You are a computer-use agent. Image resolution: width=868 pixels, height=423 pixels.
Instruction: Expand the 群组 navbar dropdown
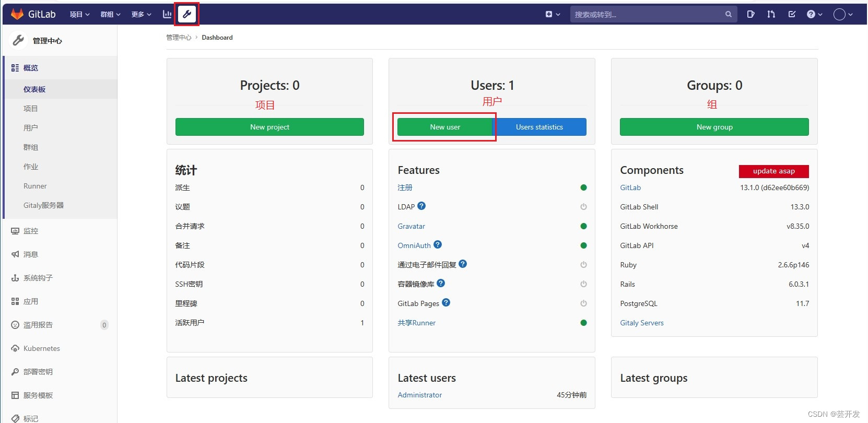[111, 14]
